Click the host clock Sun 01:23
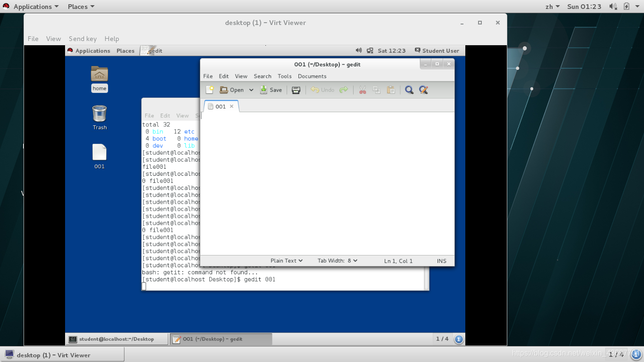The image size is (644, 362). pos(584,7)
